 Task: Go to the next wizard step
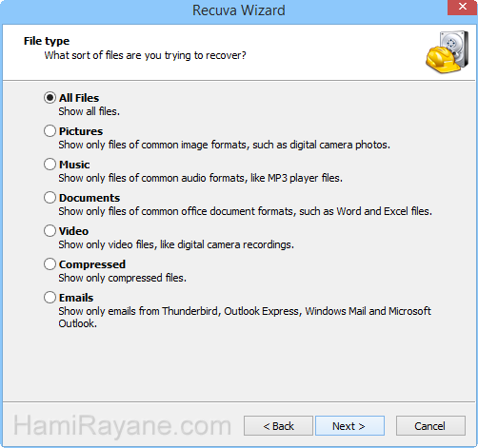click(x=349, y=426)
